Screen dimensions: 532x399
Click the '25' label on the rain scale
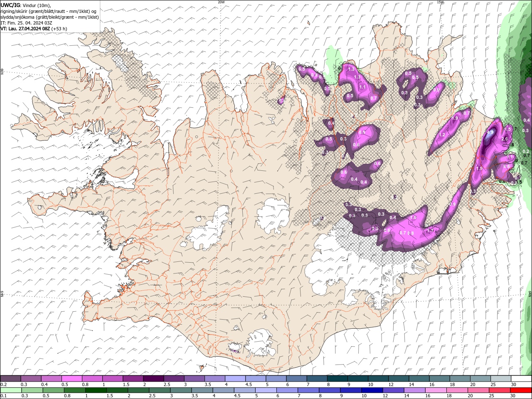pyautogui.click(x=491, y=396)
